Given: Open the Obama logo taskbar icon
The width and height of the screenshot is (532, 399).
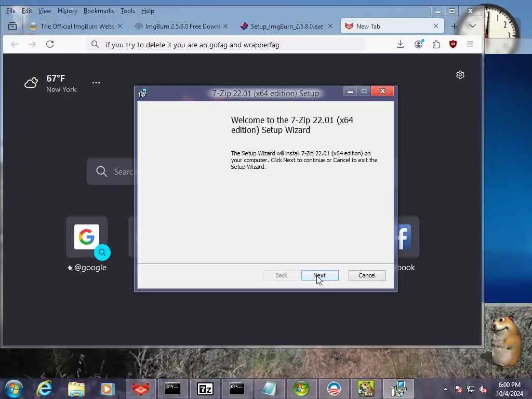Looking at the screenshot, I should coord(334,389).
